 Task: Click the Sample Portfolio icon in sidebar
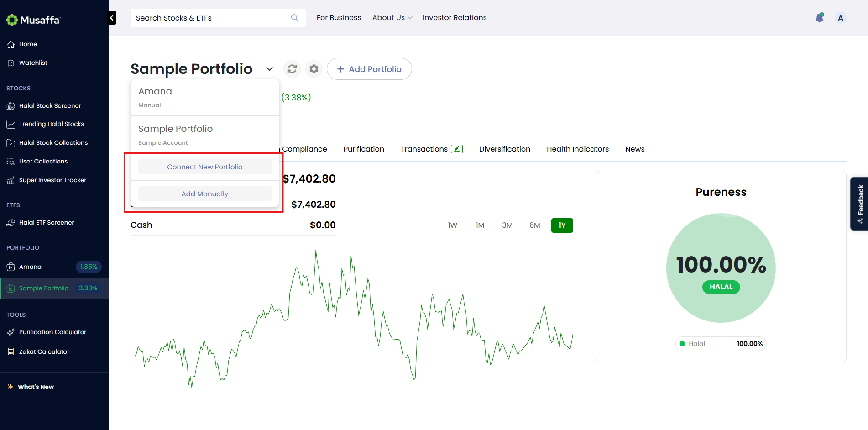(x=11, y=288)
